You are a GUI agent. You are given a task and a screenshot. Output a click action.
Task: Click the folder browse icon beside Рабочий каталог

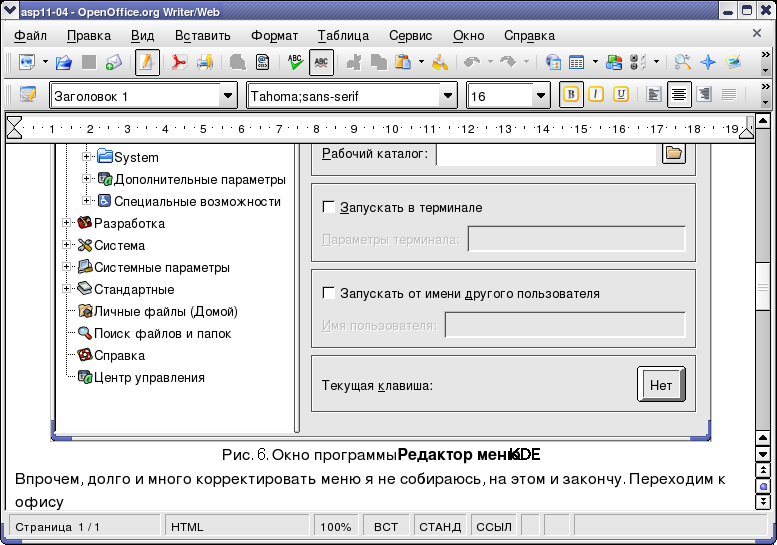[673, 153]
